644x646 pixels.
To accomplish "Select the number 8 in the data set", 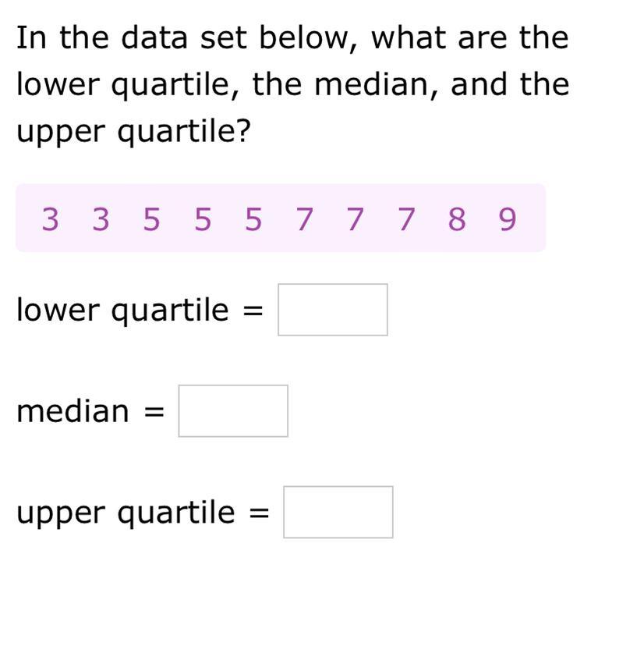I will [x=457, y=219].
